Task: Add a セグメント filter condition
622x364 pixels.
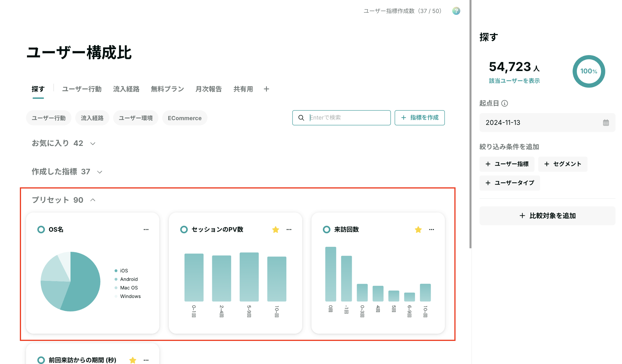Action: pyautogui.click(x=563, y=164)
